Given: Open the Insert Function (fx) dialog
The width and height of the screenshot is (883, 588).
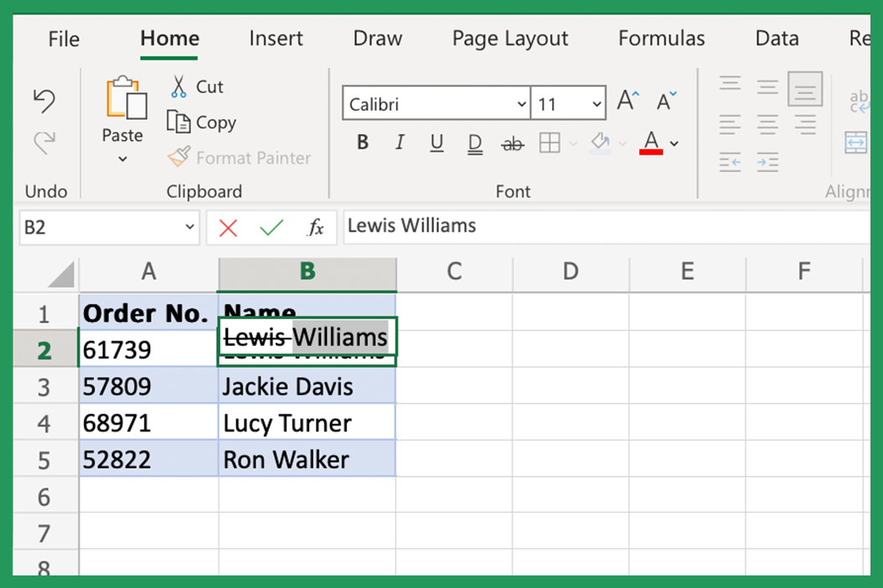Looking at the screenshot, I should click(x=316, y=226).
